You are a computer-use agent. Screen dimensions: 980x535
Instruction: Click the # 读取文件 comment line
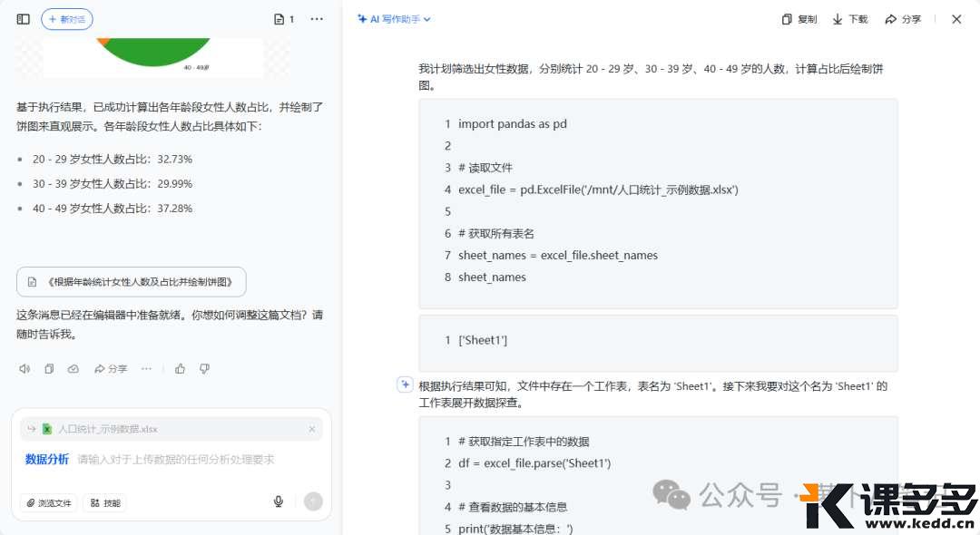pyautogui.click(x=485, y=168)
